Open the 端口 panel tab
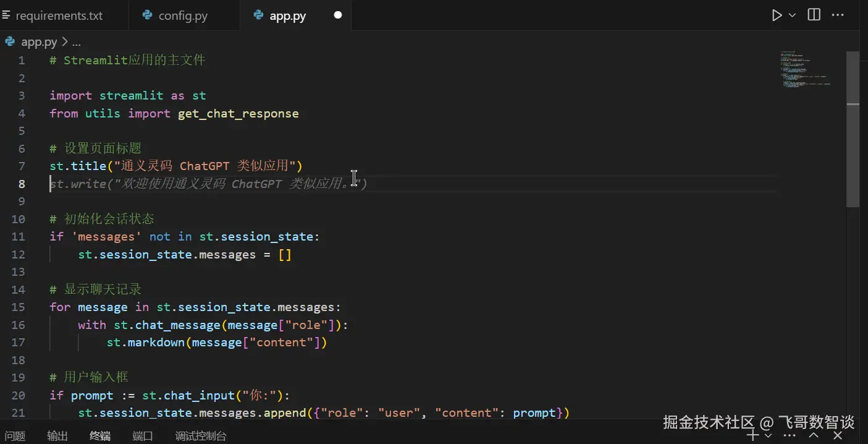 click(x=143, y=436)
